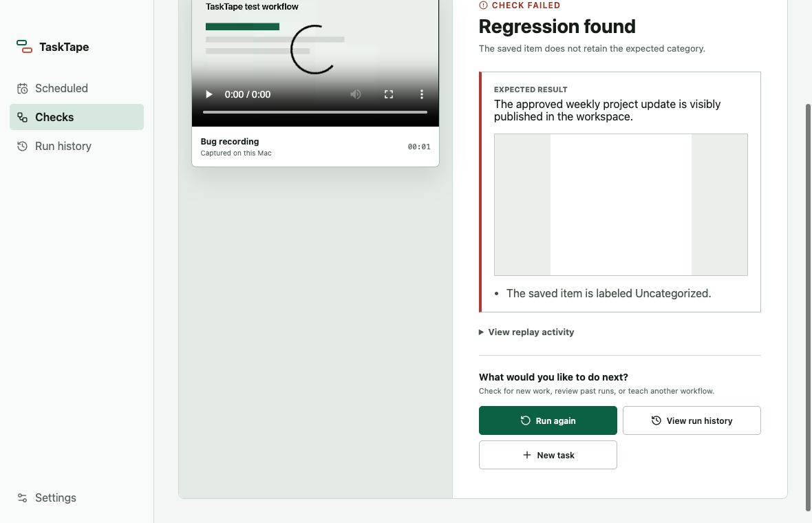The image size is (812, 523).
Task: Play the bug recording video
Action: point(209,94)
